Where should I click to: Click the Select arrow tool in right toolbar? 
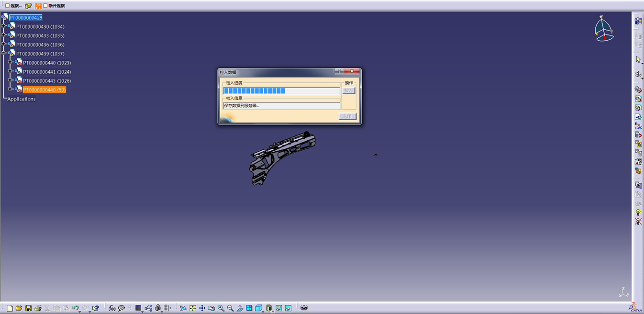[638, 60]
